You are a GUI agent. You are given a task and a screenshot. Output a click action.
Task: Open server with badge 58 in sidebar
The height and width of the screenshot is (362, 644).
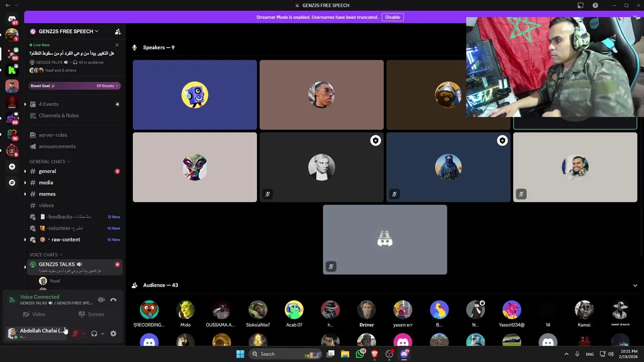pos(12,118)
